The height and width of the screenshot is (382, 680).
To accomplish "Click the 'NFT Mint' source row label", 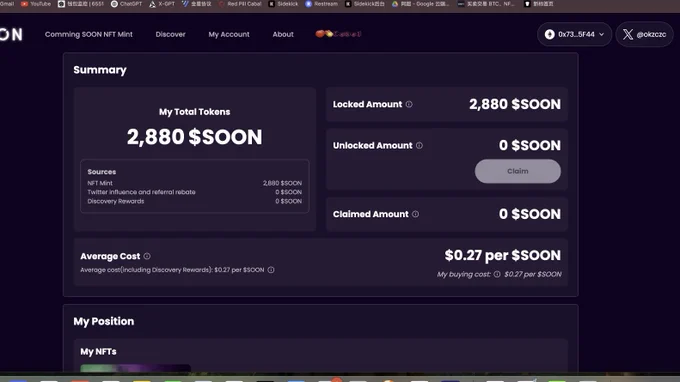I will (100, 183).
